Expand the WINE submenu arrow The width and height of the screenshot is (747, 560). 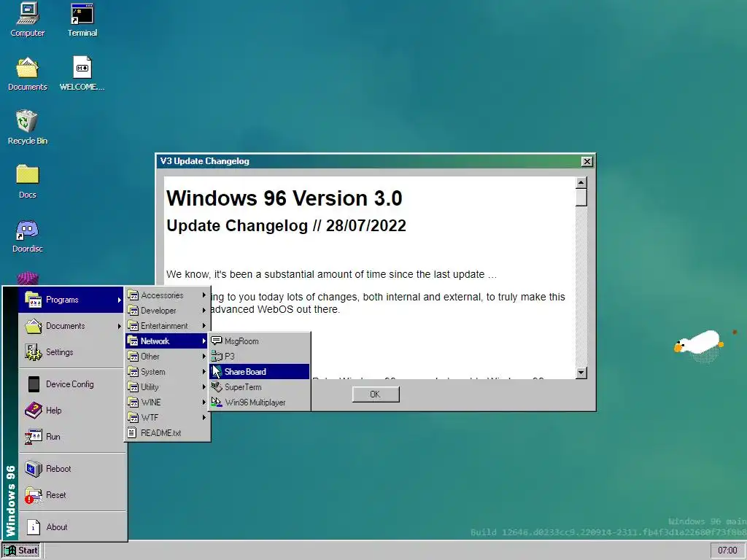204,402
